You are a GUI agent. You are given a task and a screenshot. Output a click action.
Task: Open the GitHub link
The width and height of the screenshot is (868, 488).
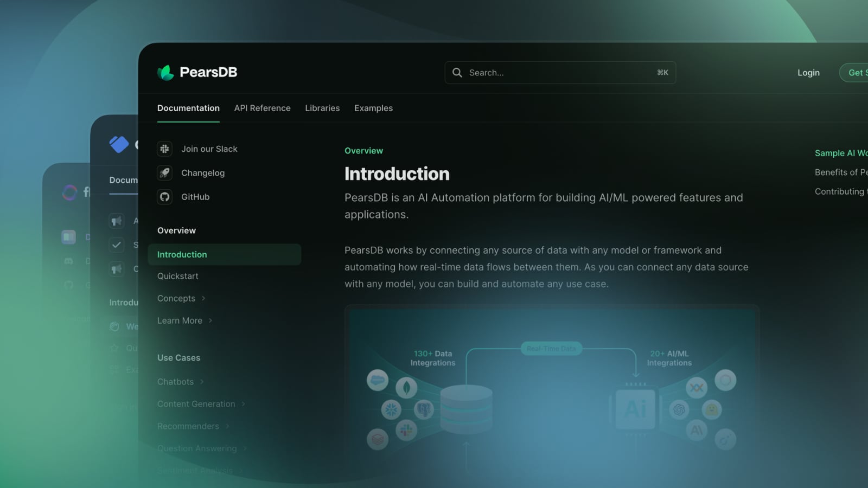(195, 197)
